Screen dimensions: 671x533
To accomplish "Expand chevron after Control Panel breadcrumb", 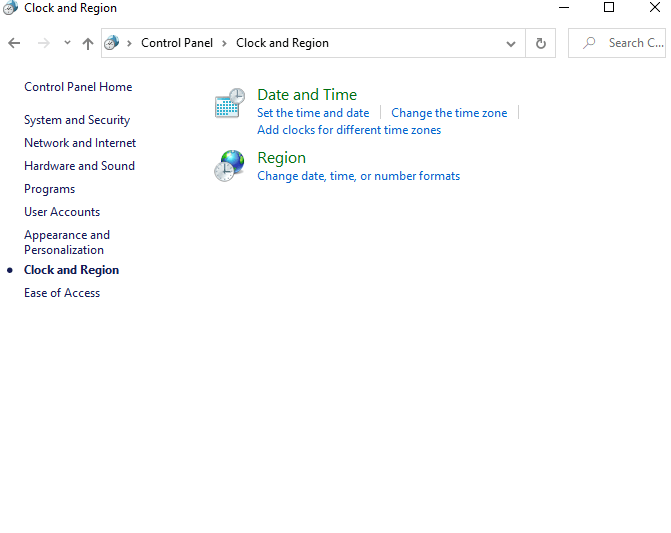I will [x=225, y=43].
